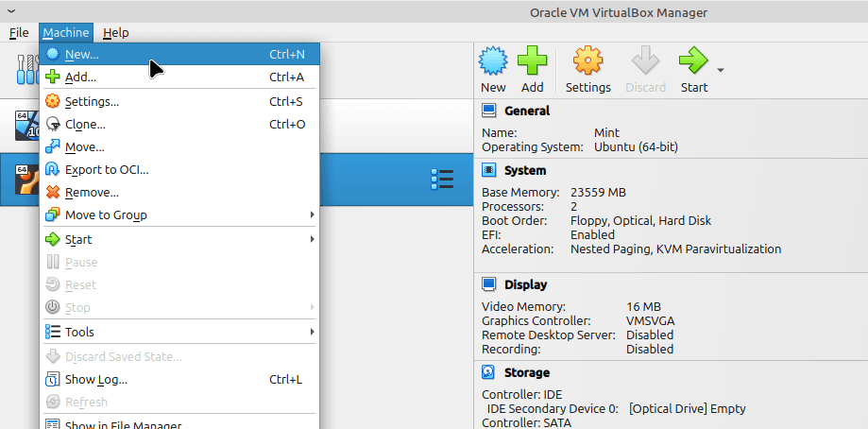Click the gear icon beside Settings...
This screenshot has width=868, height=429.
click(53, 101)
